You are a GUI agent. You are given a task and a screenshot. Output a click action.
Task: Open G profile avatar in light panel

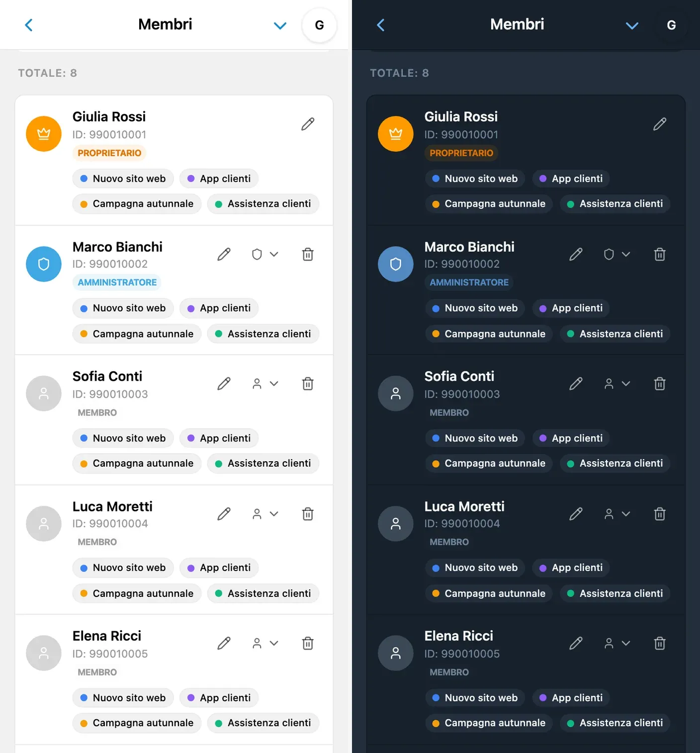click(319, 25)
